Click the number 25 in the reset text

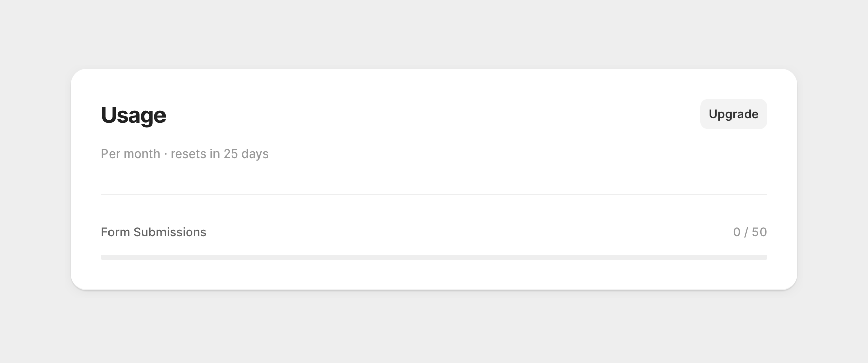click(x=231, y=154)
